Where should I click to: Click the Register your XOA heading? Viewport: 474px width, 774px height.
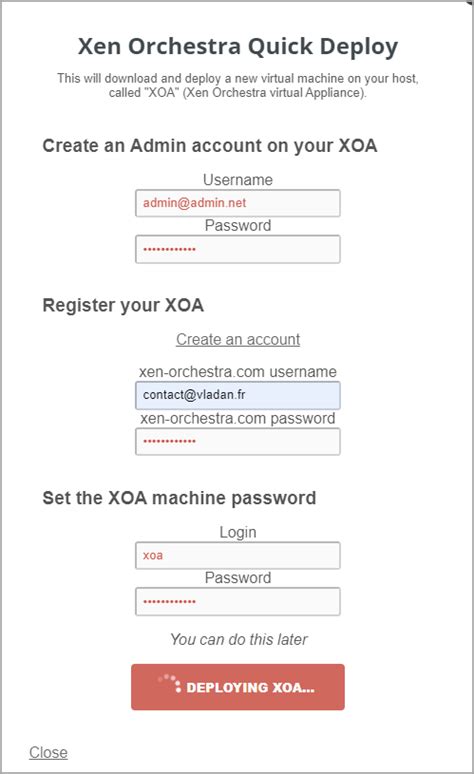tap(123, 306)
